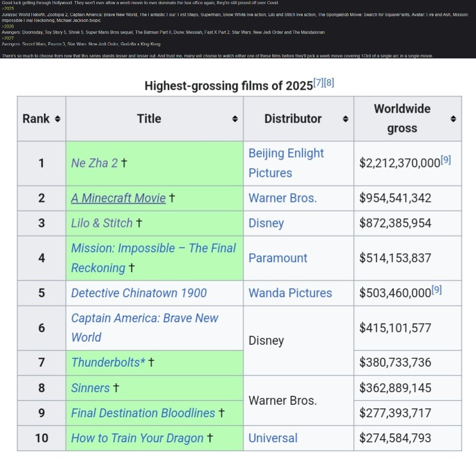Click the $274,584,793 gross cell
476x470 pixels.
[x=408, y=438]
